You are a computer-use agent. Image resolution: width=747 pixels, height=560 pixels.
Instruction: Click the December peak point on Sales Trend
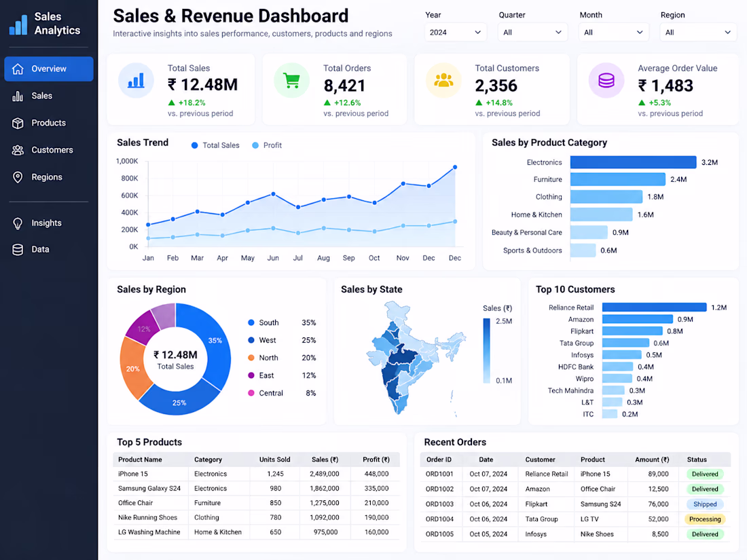pos(455,168)
